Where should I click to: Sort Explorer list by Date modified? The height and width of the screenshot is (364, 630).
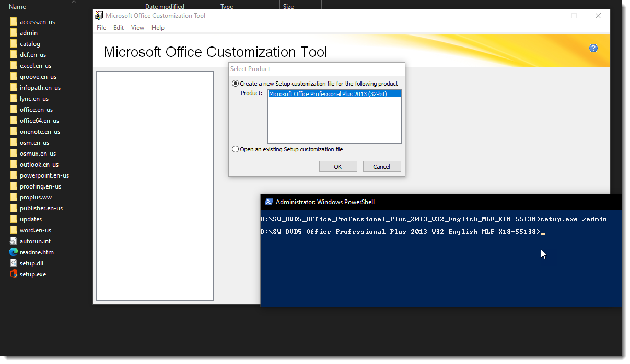165,7
